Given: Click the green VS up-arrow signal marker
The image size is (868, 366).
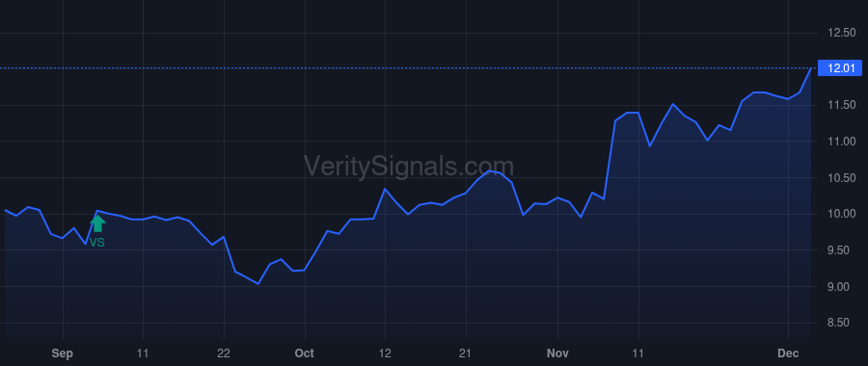Looking at the screenshot, I should click(97, 223).
